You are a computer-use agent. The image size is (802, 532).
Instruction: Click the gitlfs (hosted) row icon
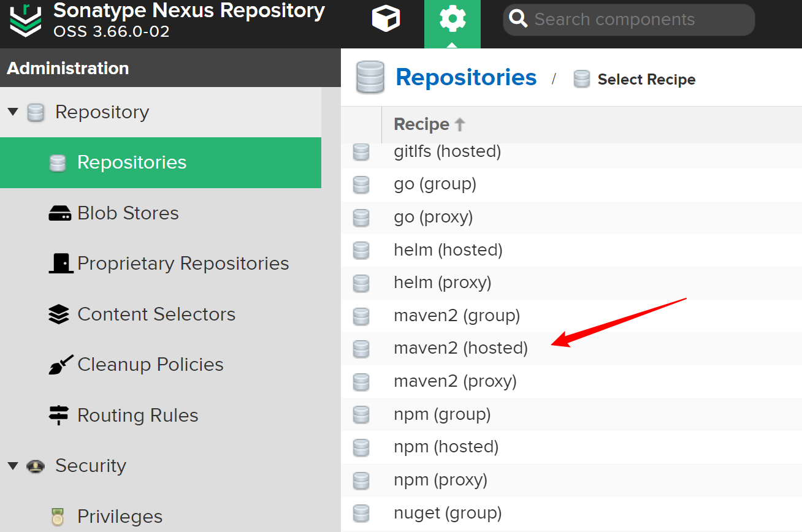tap(362, 152)
